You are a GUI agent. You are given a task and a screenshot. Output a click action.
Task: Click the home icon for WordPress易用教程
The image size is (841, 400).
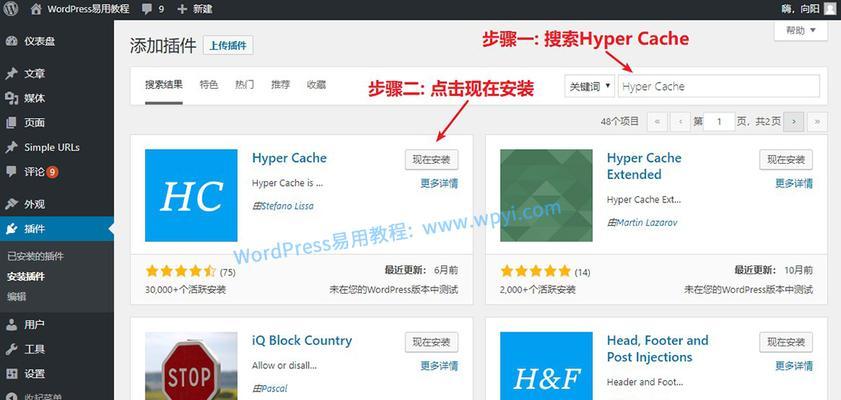tap(36, 9)
